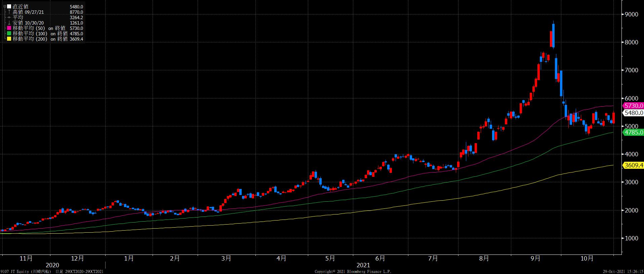Click the 平均 average marker icon
The width and height of the screenshot is (644, 274).
(9, 17)
